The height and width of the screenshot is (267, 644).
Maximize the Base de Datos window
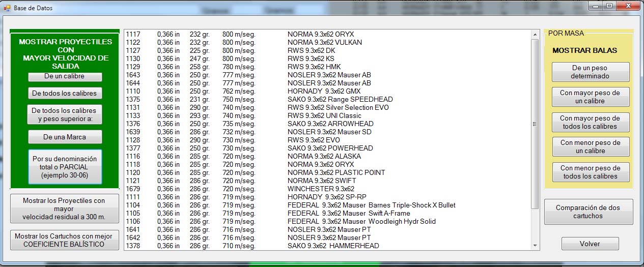609,6
